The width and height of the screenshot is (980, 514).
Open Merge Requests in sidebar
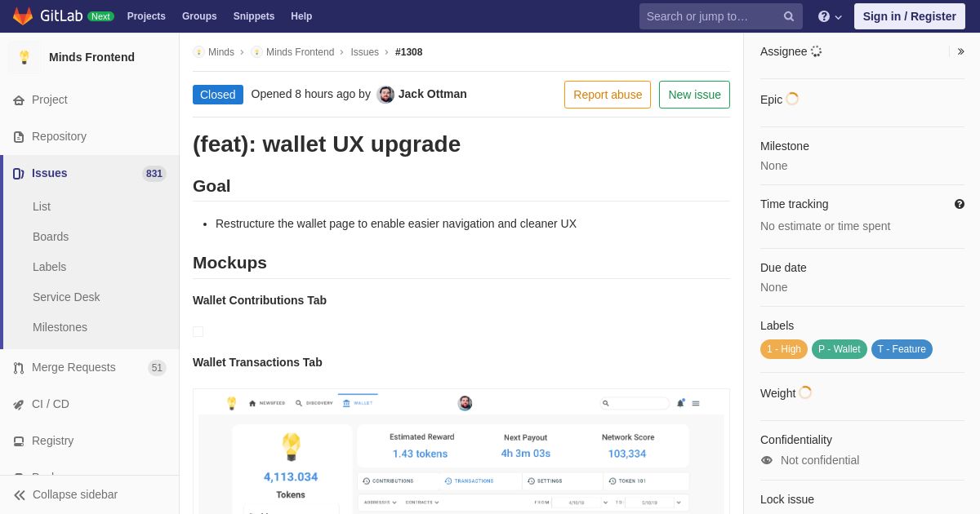pyautogui.click(x=90, y=367)
